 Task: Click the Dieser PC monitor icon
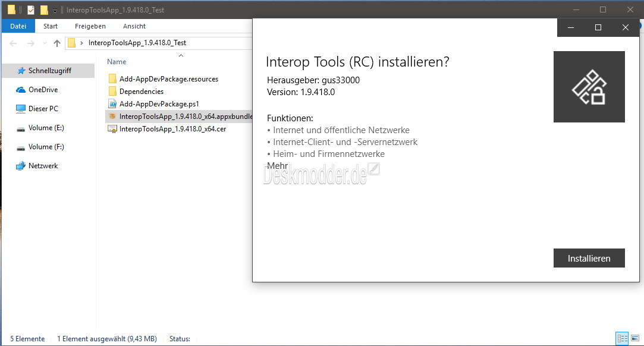[21, 109]
